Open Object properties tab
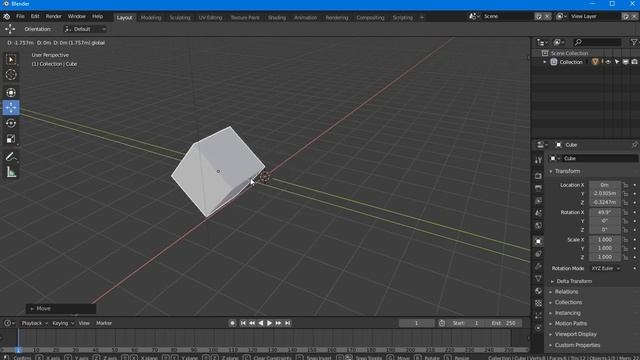The width and height of the screenshot is (640, 360). 538,241
